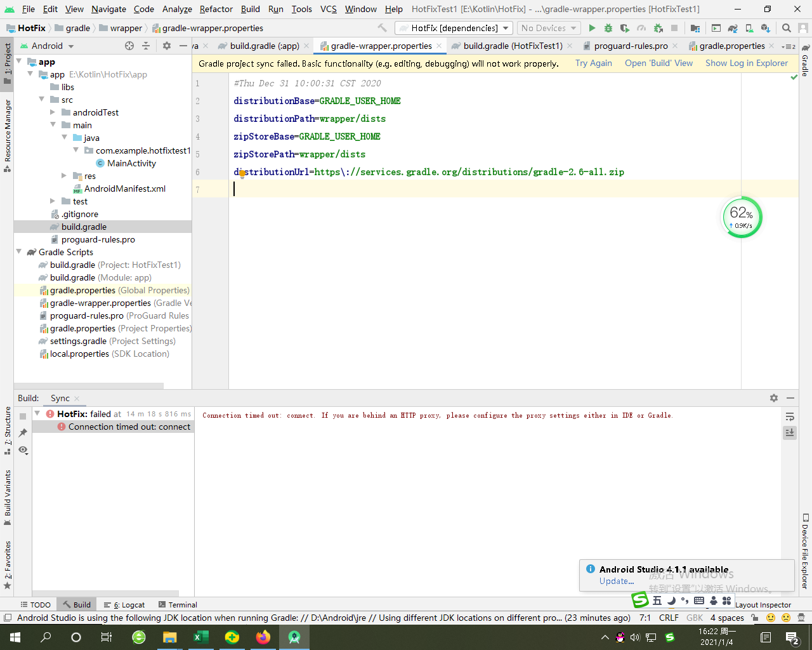
Task: Click the user account avatar icon
Action: tap(803, 28)
